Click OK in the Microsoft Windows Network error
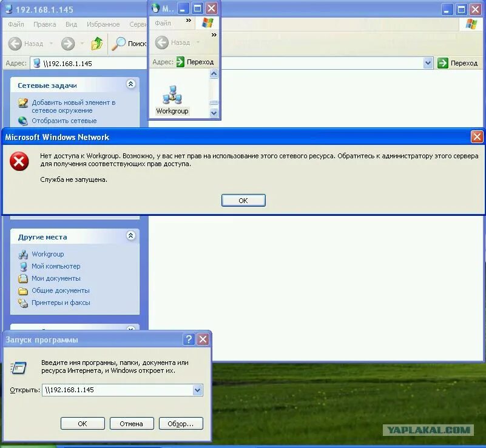Screen dimensions: 486x448 243,200
